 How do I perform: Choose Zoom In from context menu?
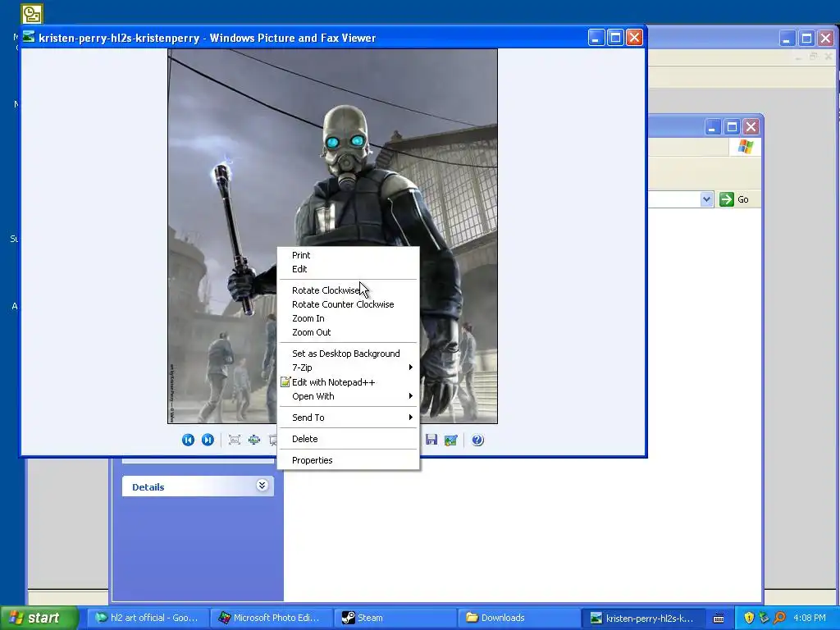pos(348,318)
